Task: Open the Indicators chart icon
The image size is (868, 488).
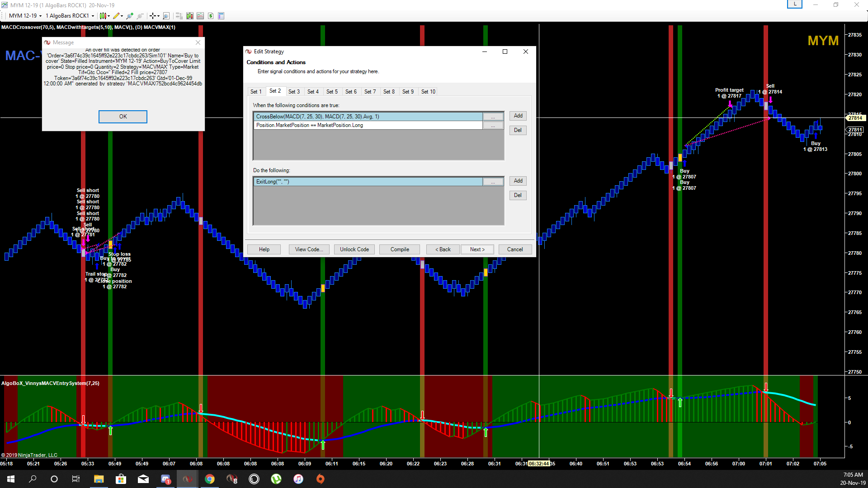Action: click(200, 16)
